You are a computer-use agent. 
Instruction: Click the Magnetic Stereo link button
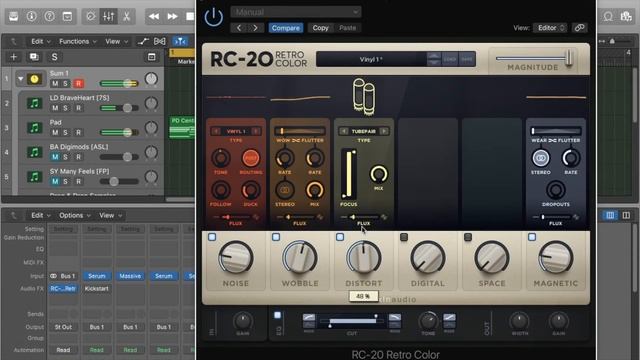click(540, 158)
